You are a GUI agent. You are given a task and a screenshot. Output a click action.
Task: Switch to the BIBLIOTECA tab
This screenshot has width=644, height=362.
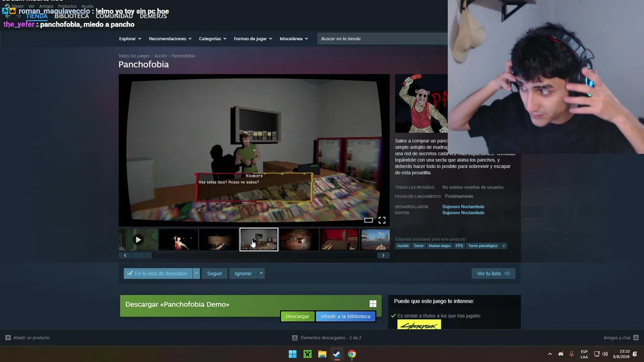(x=71, y=16)
